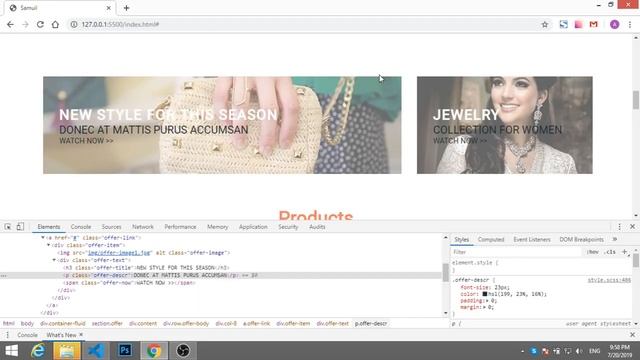Select section.offer in the breadcrumb

[107, 324]
